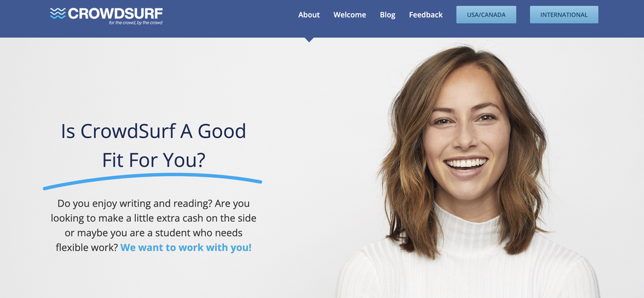Click the tagline 'for the crowd, by the crowd'
The height and width of the screenshot is (298, 644).
click(x=135, y=23)
